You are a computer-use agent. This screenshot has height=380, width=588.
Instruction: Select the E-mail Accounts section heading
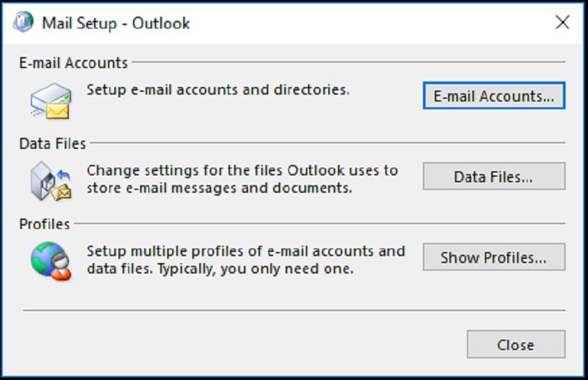point(73,63)
